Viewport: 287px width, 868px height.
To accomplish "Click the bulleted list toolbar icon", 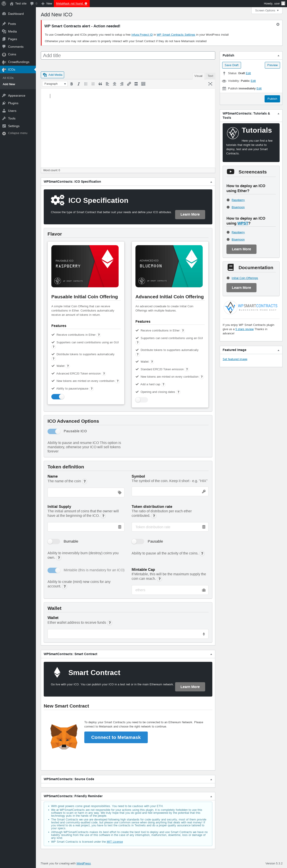I will click(86, 84).
